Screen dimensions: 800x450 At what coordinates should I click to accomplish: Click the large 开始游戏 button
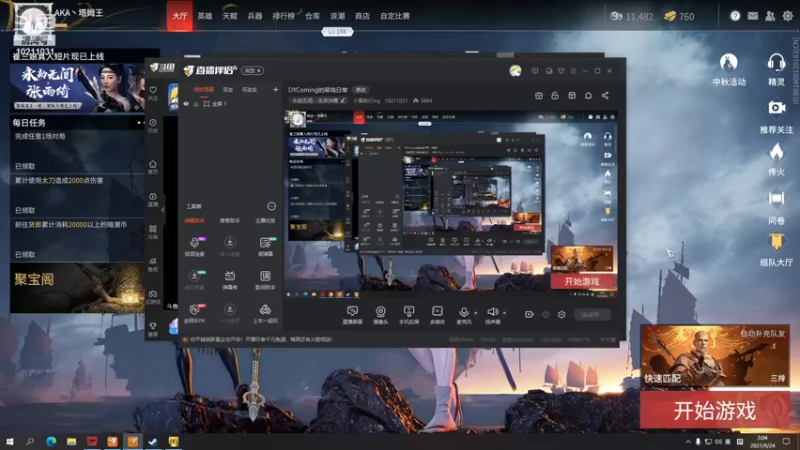click(x=715, y=410)
